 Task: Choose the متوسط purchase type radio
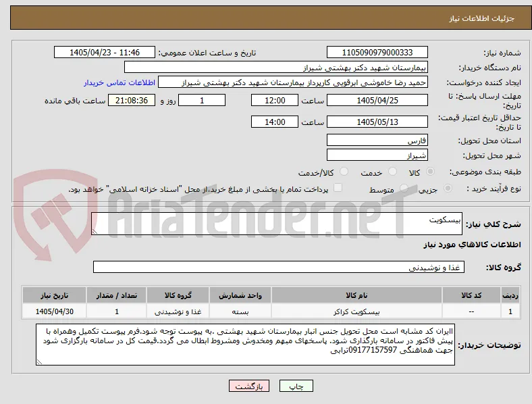pyautogui.click(x=404, y=188)
